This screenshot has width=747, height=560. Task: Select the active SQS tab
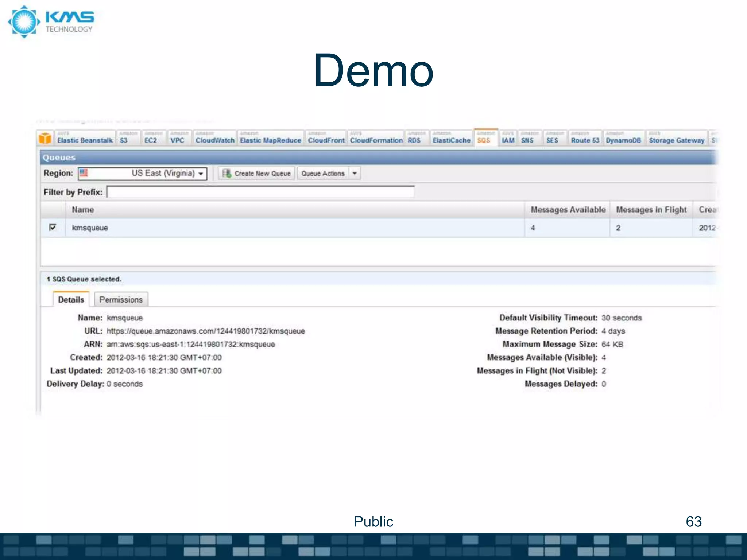tap(486, 138)
